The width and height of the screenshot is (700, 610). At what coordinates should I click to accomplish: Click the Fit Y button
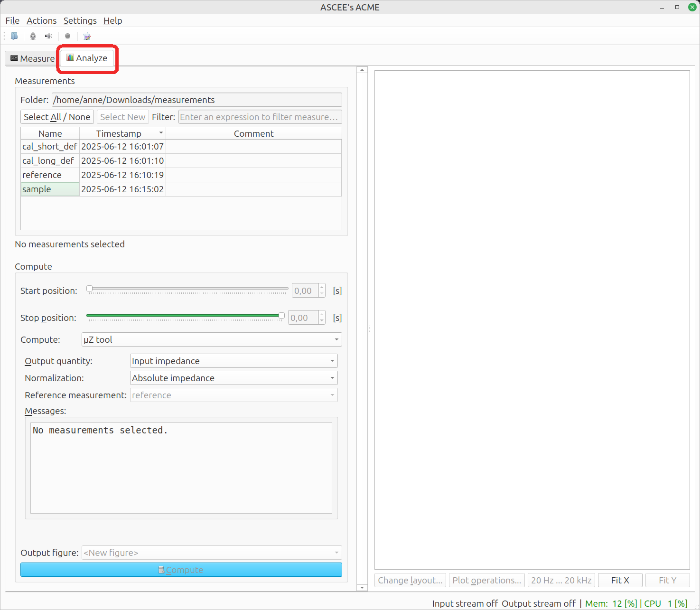tap(667, 580)
